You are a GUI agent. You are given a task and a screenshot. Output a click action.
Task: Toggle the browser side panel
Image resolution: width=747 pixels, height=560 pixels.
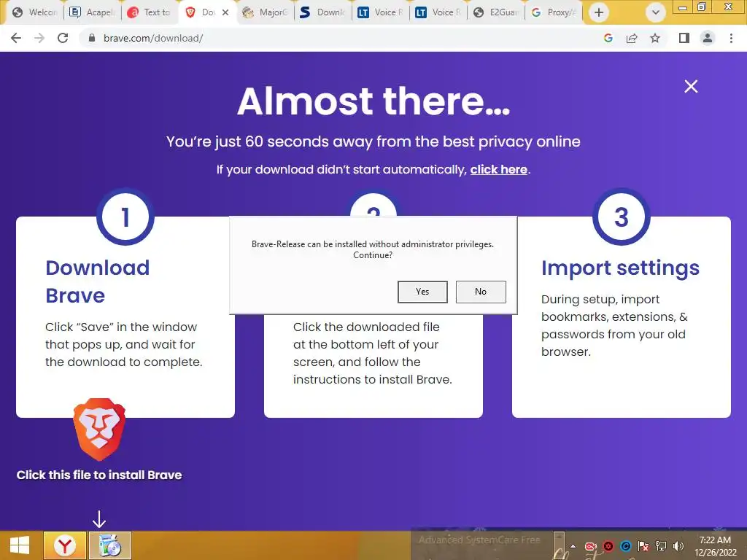point(684,38)
